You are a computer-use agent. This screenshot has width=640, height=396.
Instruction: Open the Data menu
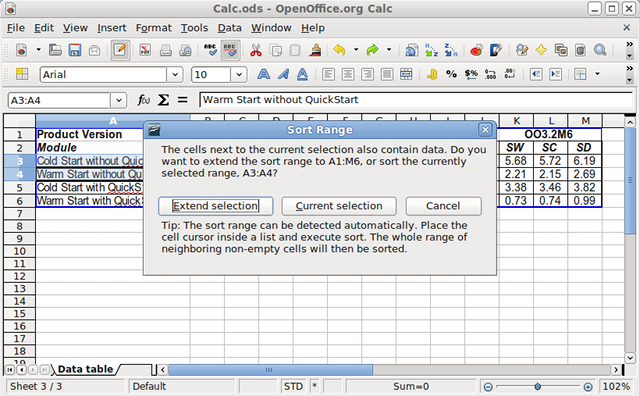tap(229, 28)
